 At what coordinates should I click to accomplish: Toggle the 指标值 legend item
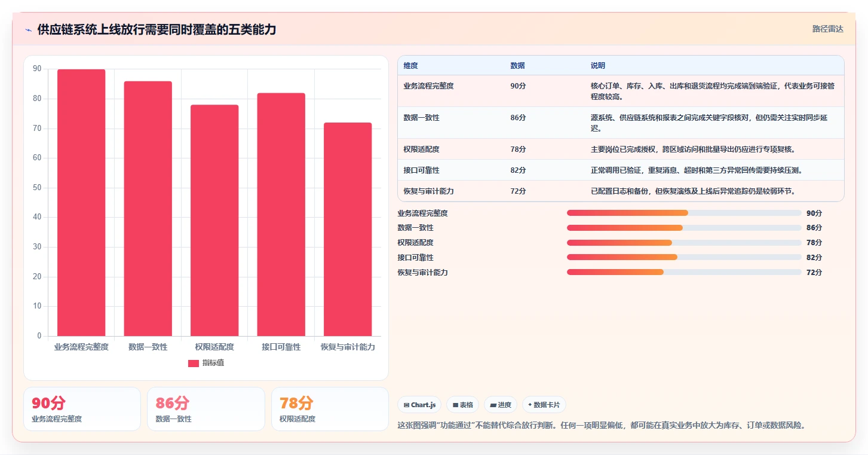[x=206, y=363]
